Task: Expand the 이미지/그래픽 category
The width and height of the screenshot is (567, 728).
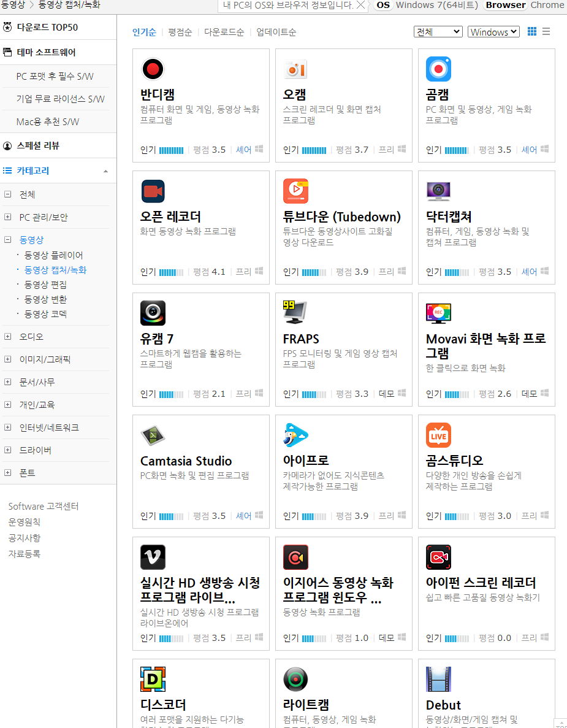Action: pos(7,359)
